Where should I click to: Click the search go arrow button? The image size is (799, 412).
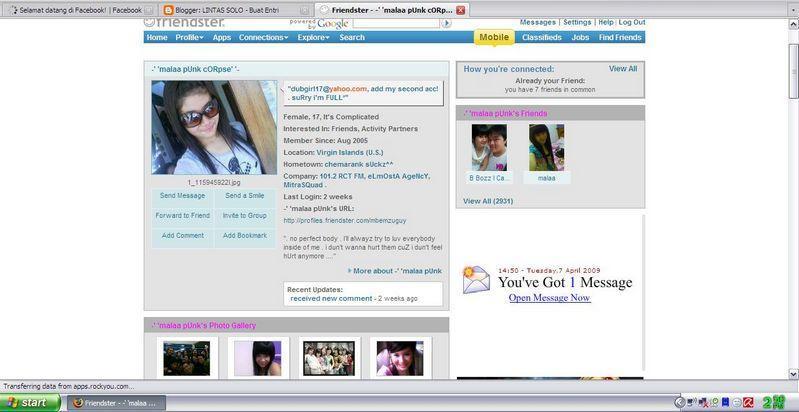(446, 23)
